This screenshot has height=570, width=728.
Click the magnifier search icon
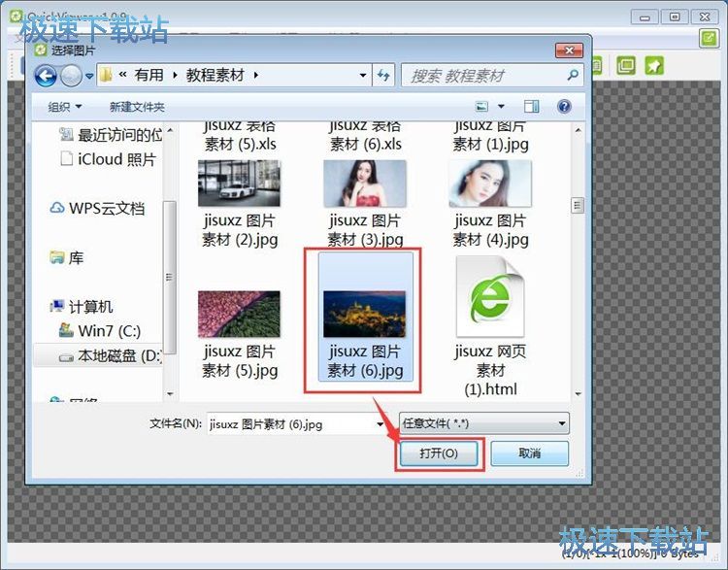pos(573,75)
